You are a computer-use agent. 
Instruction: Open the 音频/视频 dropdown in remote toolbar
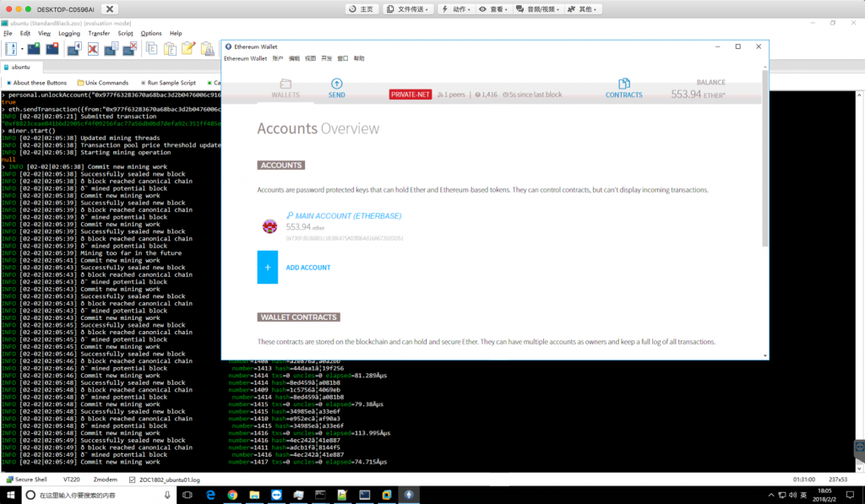point(538,8)
